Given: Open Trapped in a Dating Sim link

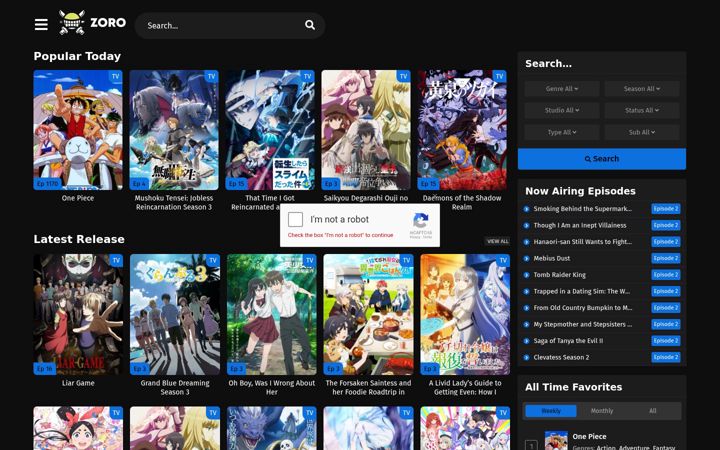Looking at the screenshot, I should click(582, 291).
